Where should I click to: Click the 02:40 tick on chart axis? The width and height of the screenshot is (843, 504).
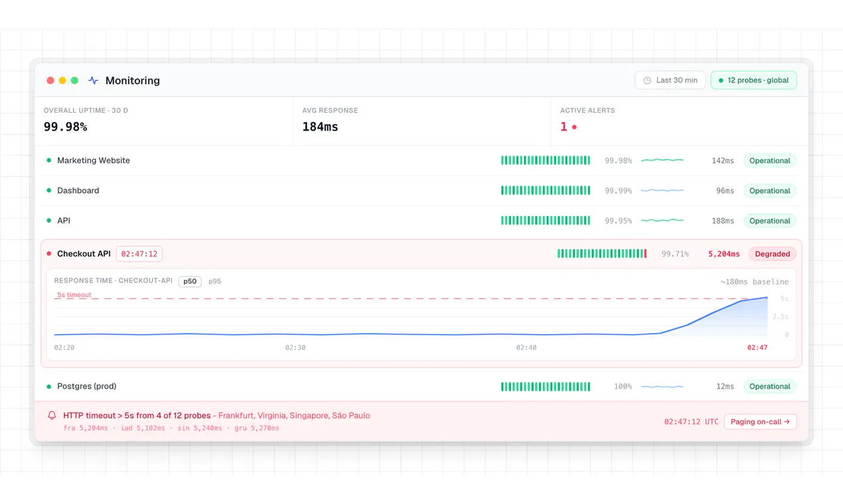coord(526,347)
